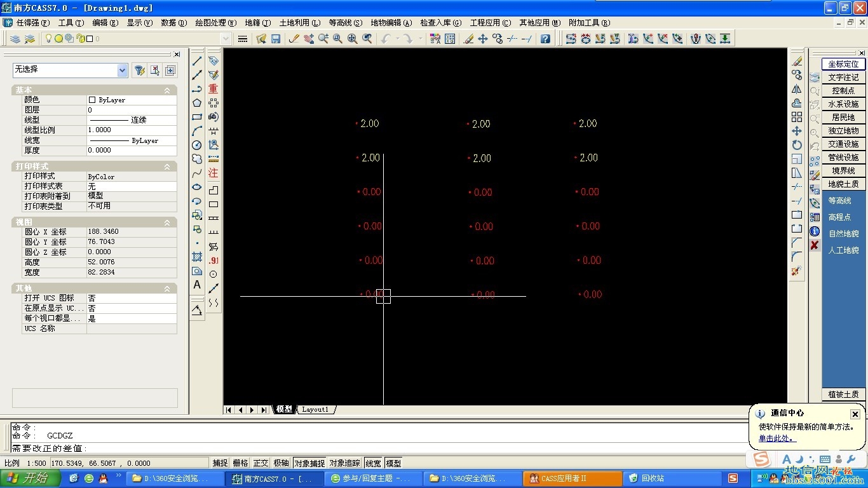This screenshot has width=868, height=488.
Task: Click the Undo arrow icon
Action: 386,39
